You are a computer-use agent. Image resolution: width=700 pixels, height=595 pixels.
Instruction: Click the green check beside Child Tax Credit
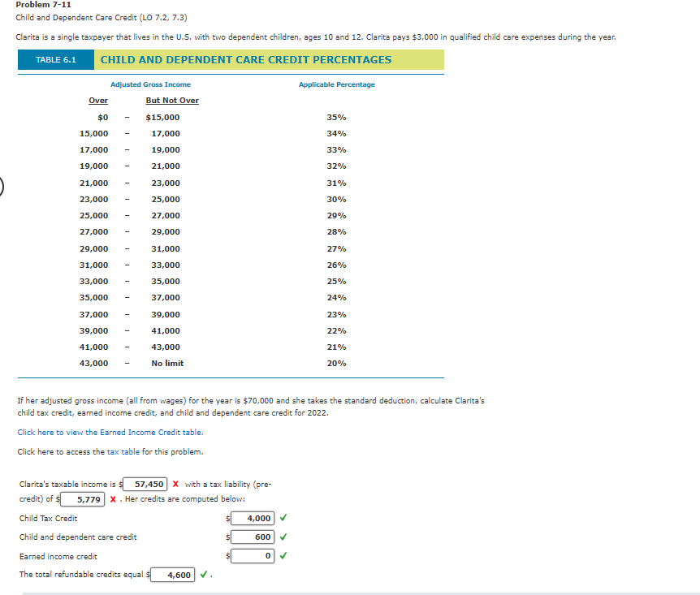point(283,518)
